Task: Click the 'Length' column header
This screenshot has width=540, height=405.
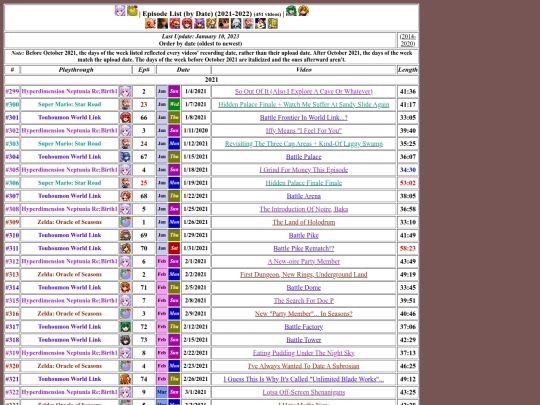Action: click(x=408, y=70)
